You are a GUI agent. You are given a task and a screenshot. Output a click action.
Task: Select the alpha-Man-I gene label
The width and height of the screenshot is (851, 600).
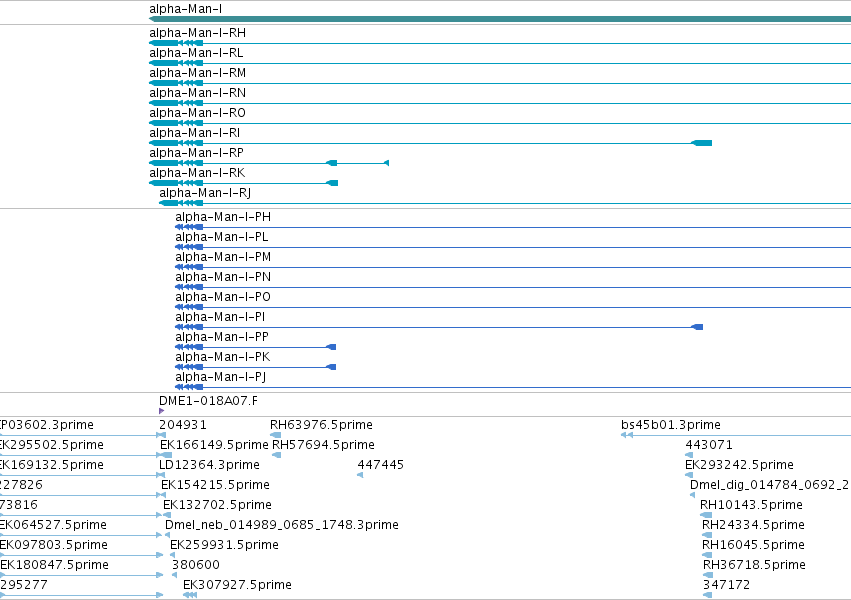[186, 9]
